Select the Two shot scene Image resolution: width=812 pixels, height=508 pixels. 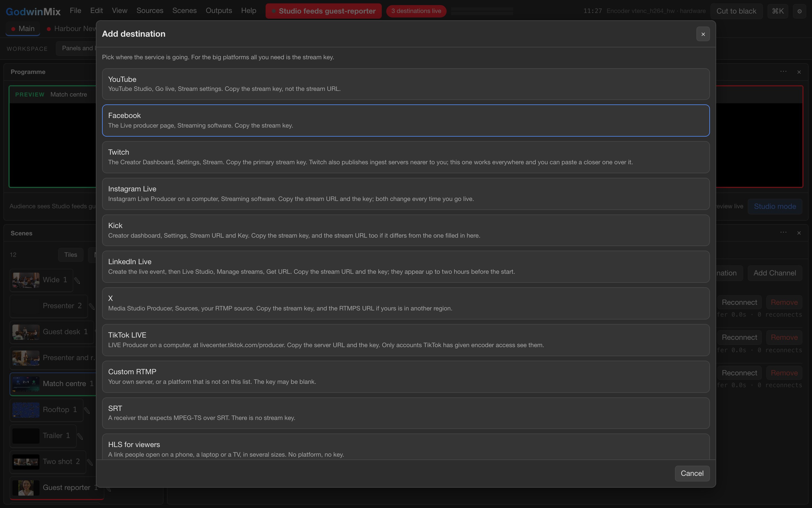(x=48, y=462)
